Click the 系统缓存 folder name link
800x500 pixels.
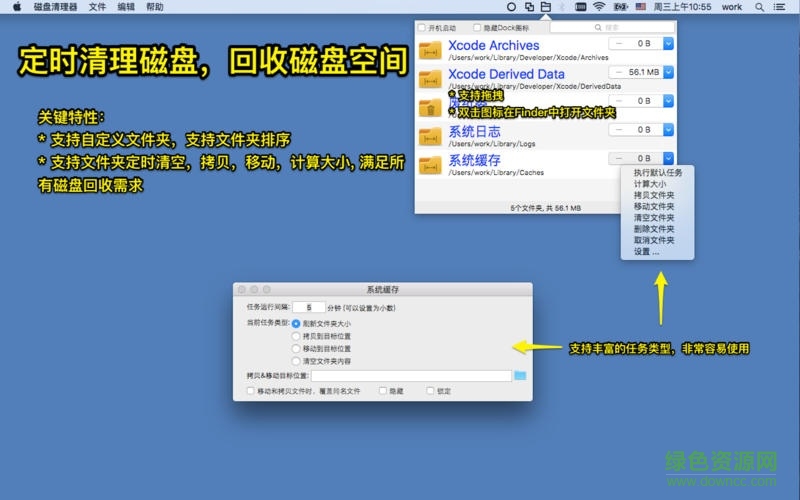tap(474, 160)
